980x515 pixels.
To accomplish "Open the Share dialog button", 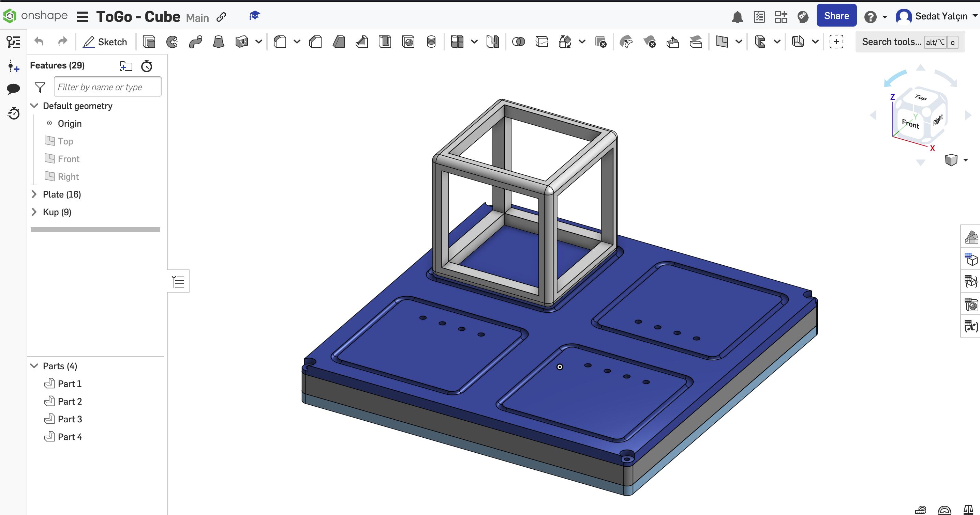I will pyautogui.click(x=836, y=16).
